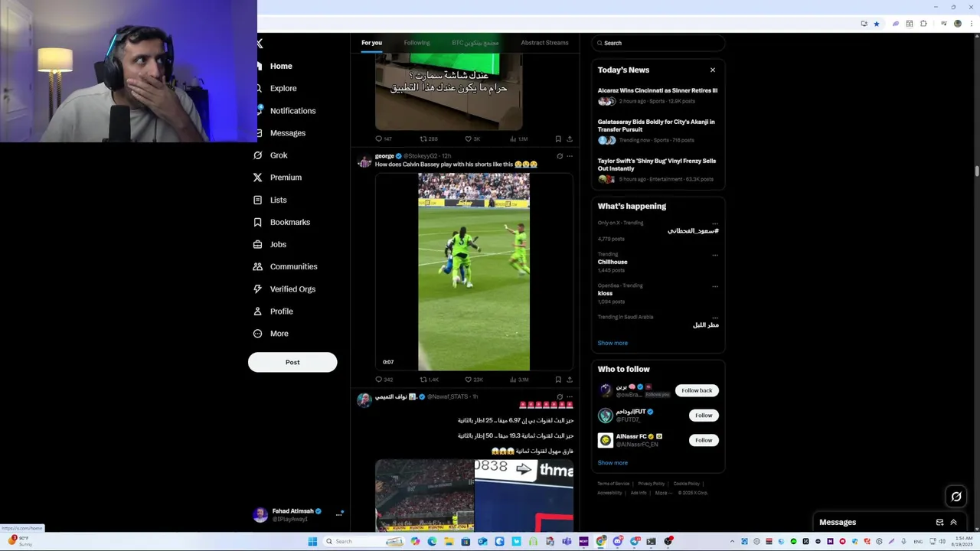Like george's Calvin Bassey post
The width and height of the screenshot is (980, 551).
[x=469, y=380]
